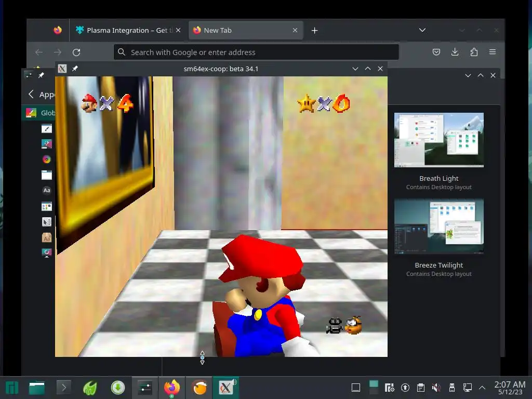The height and width of the screenshot is (399, 532).
Task: Open the Firefox extensions menu
Action: tap(474, 52)
